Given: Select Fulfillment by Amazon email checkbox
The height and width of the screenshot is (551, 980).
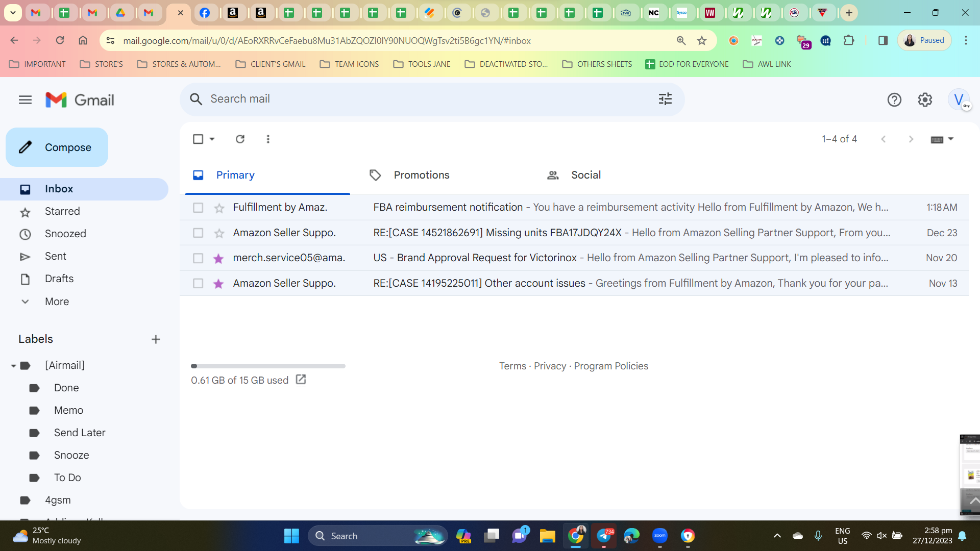Looking at the screenshot, I should click(198, 208).
